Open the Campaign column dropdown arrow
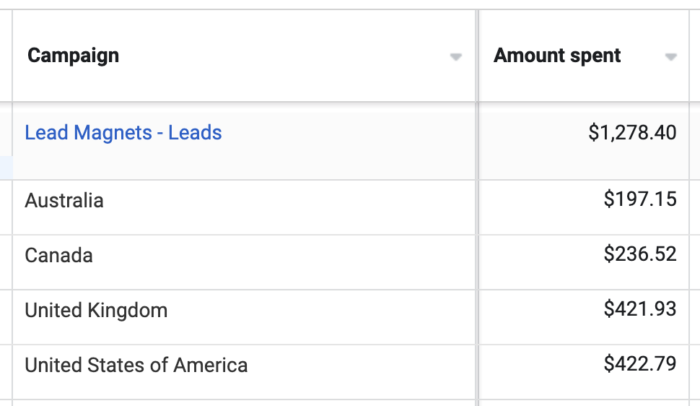The image size is (700, 406). coord(456,57)
